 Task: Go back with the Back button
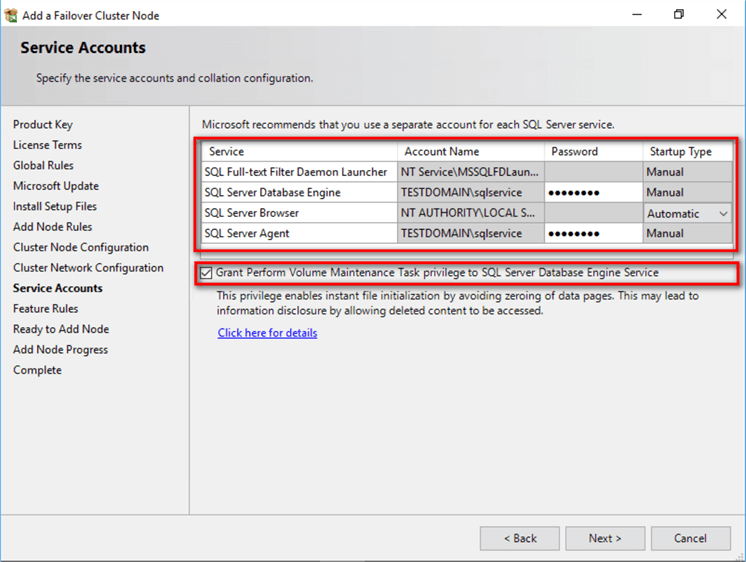(520, 538)
